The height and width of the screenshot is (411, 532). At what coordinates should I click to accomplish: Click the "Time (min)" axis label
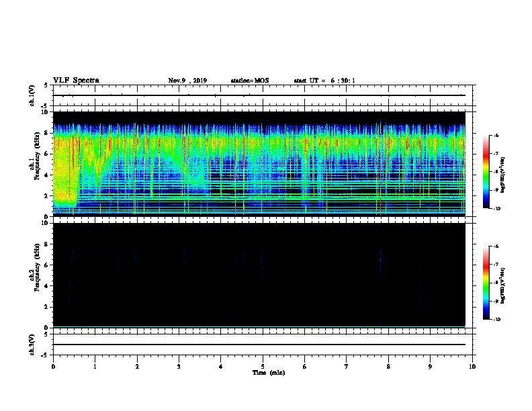point(269,373)
